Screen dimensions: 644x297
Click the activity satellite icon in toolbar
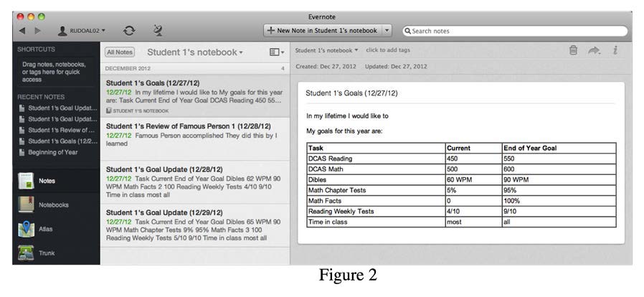click(157, 30)
